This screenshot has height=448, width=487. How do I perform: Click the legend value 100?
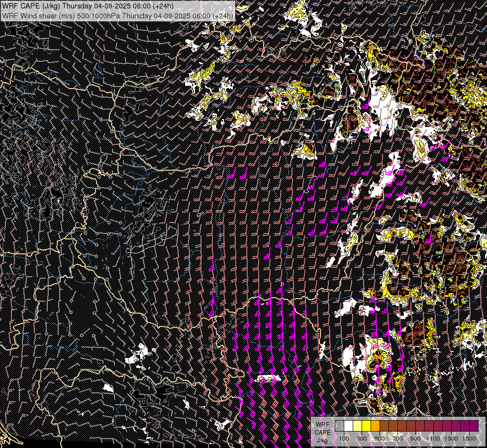(344, 439)
